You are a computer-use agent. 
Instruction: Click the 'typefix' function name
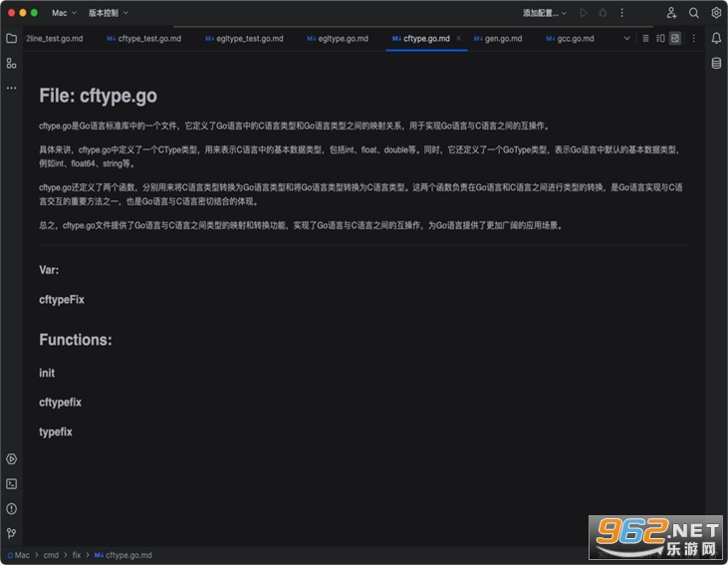tap(55, 431)
